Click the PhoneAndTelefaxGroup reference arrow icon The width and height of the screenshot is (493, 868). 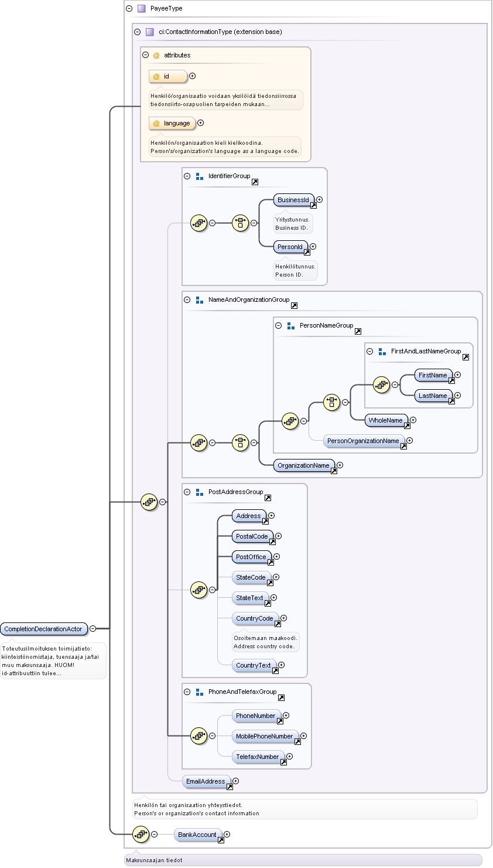coord(282,698)
